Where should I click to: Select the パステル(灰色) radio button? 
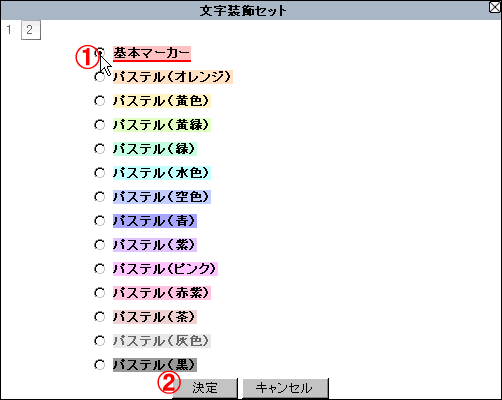click(100, 341)
